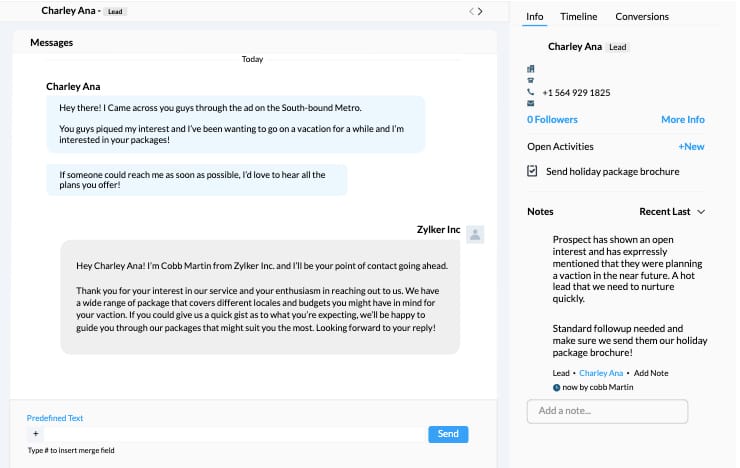The width and height of the screenshot is (740, 468).
Task: Go to previous record with left arrow
Action: (x=472, y=12)
